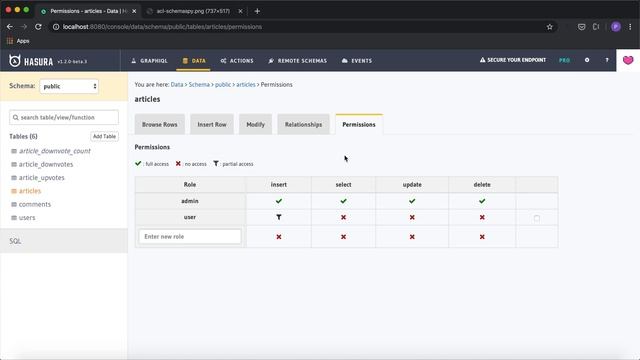Focus the Enter new role field
This screenshot has height=360, width=640.
pos(190,236)
